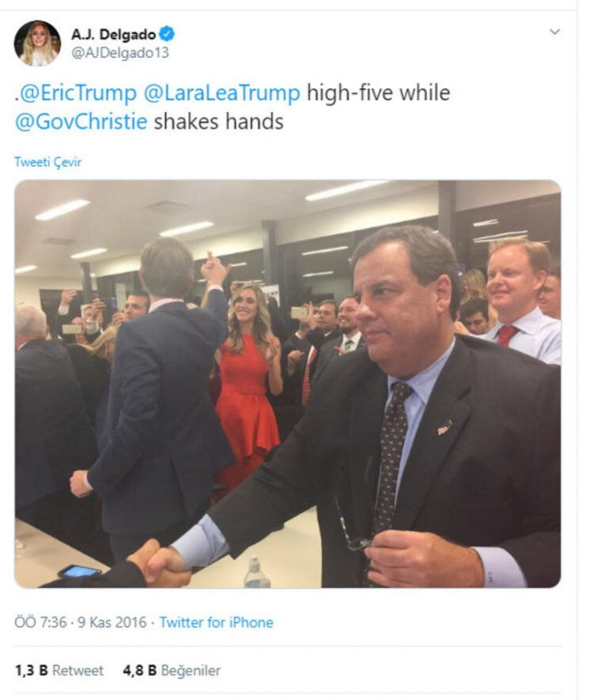Open the 9 Kas 2016 date
This screenshot has width=594, height=700.
(x=112, y=622)
